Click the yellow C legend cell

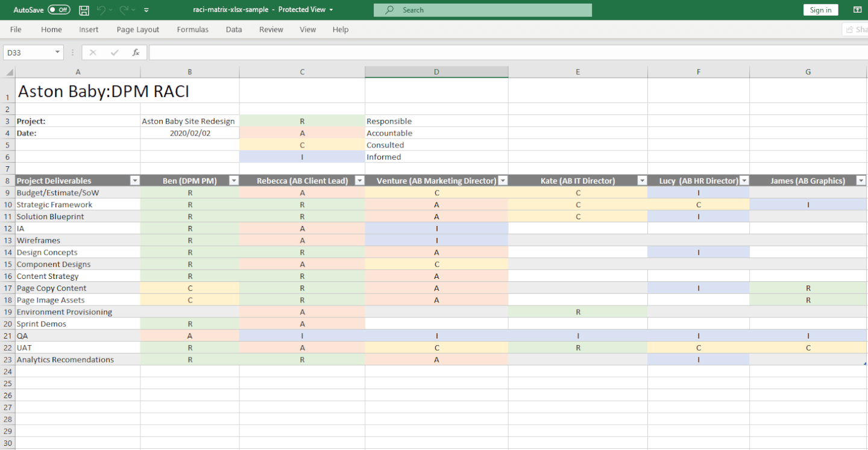(x=302, y=145)
